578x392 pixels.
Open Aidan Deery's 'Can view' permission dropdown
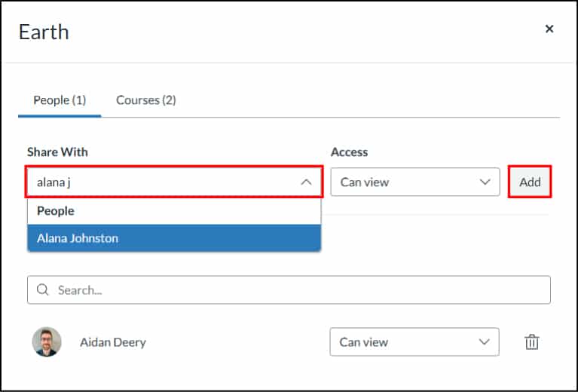414,342
